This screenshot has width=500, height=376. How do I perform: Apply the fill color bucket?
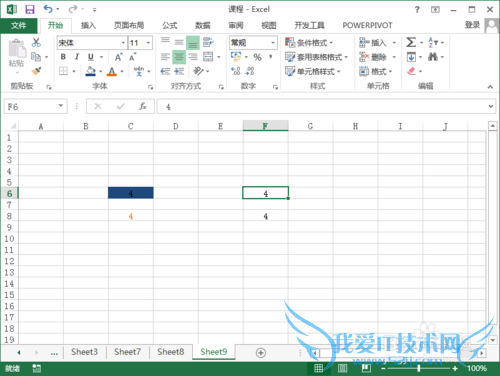click(x=90, y=71)
